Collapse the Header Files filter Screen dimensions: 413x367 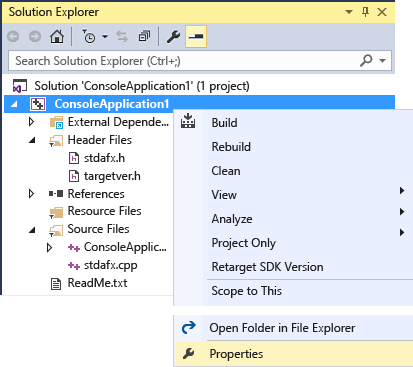tap(32, 140)
